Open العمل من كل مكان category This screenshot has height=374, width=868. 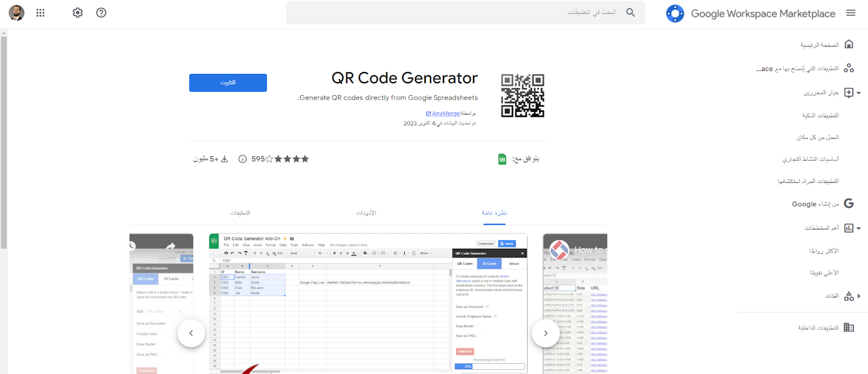click(818, 137)
